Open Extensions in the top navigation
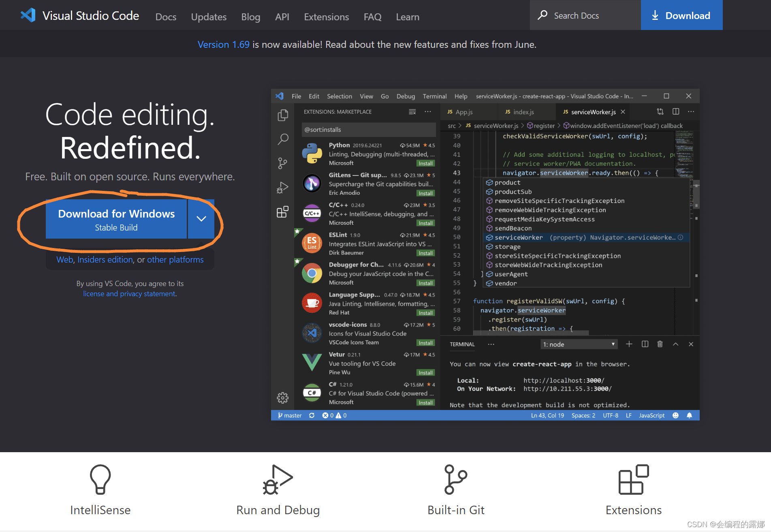Screen dimensions: 771x532 pyautogui.click(x=327, y=17)
